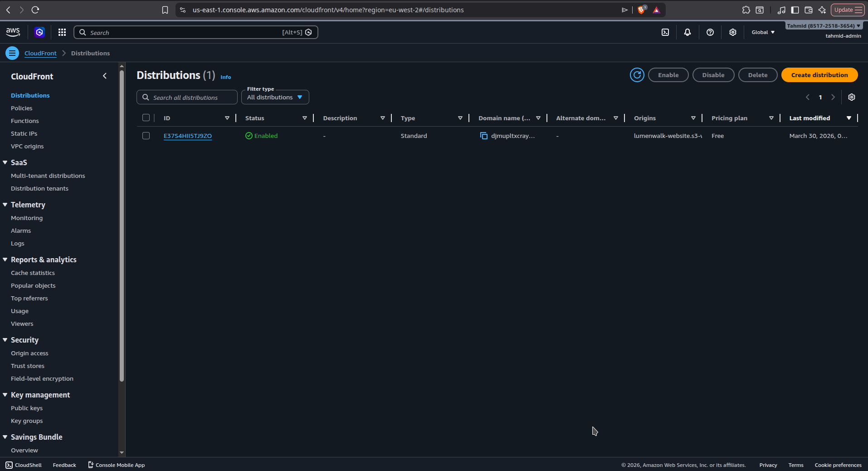Open the browser wallet icon
The width and height of the screenshot is (868, 471).
pyautogui.click(x=809, y=10)
